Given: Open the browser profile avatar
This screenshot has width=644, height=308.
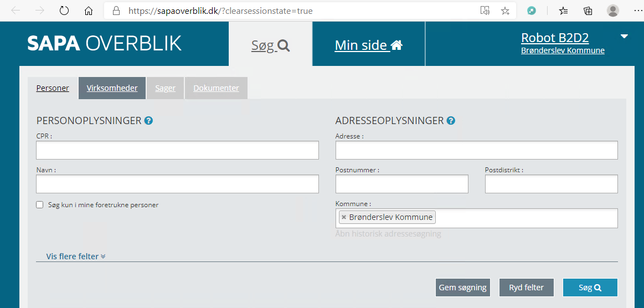Looking at the screenshot, I should tap(613, 11).
